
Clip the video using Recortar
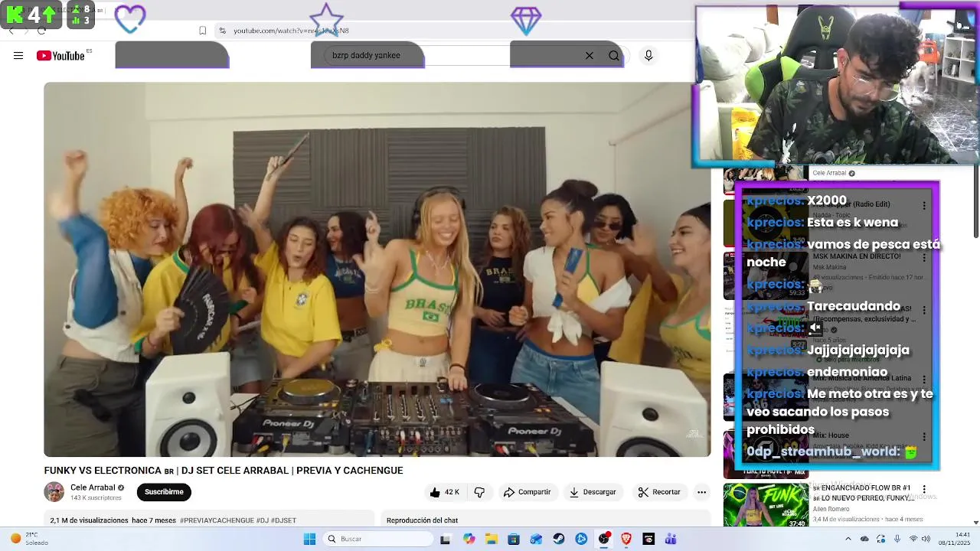click(659, 492)
